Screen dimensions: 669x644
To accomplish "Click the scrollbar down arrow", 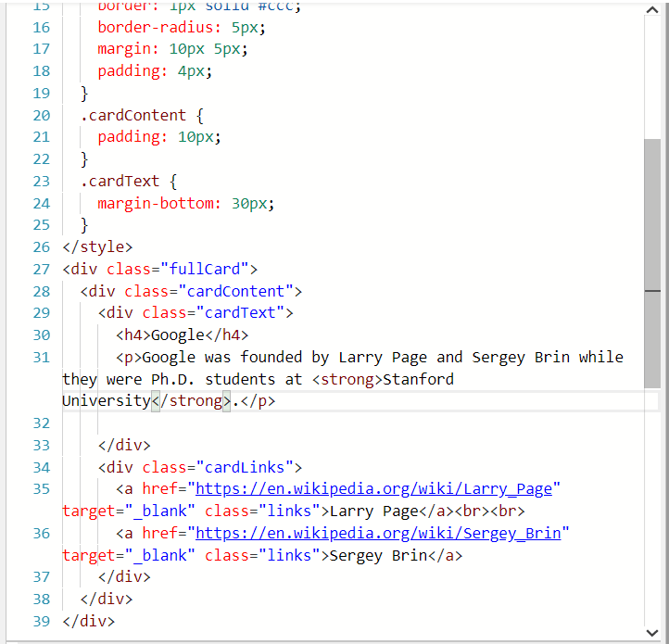I will tap(652, 633).
